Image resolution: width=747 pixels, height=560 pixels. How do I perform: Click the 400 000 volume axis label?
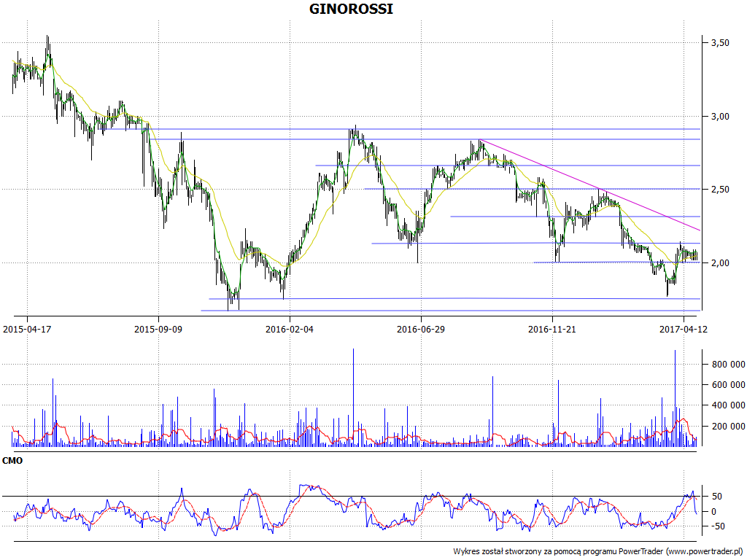point(728,405)
